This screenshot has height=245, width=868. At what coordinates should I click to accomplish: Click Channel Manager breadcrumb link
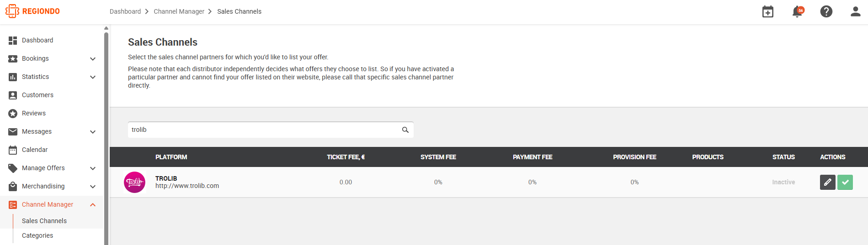[179, 11]
